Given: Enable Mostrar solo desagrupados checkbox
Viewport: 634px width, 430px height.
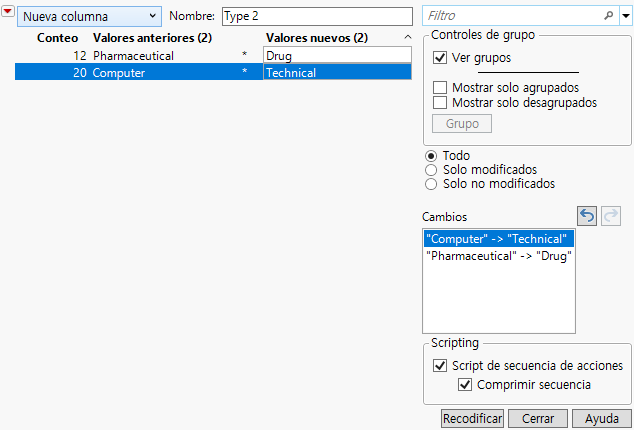Looking at the screenshot, I should [x=440, y=102].
